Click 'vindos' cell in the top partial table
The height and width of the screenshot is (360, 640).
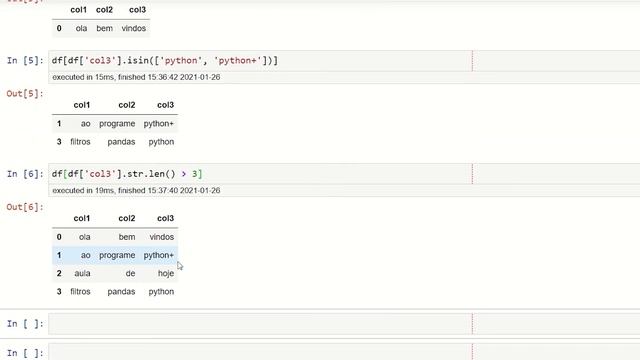pos(133,29)
